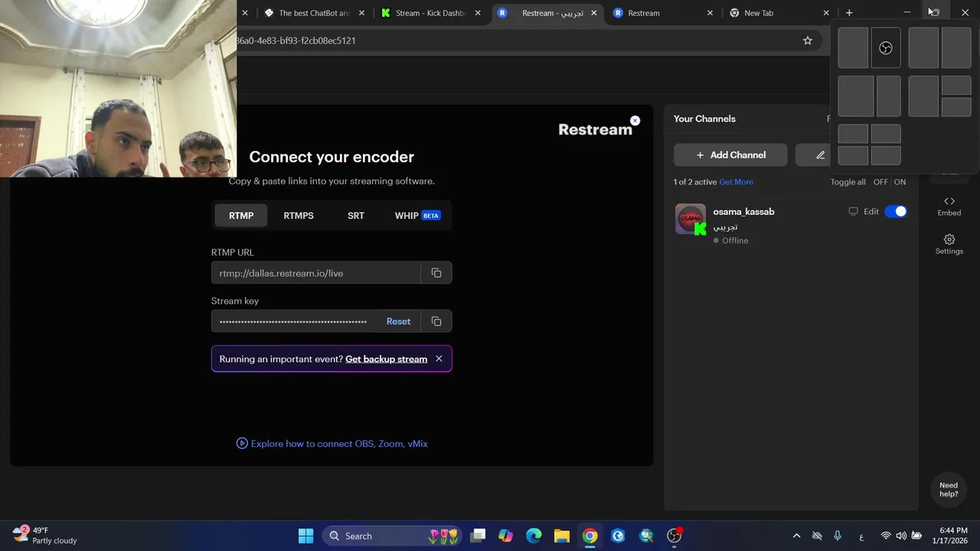Click the Chrome icon in the taskbar
This screenshot has width=980, height=551.
click(x=590, y=536)
